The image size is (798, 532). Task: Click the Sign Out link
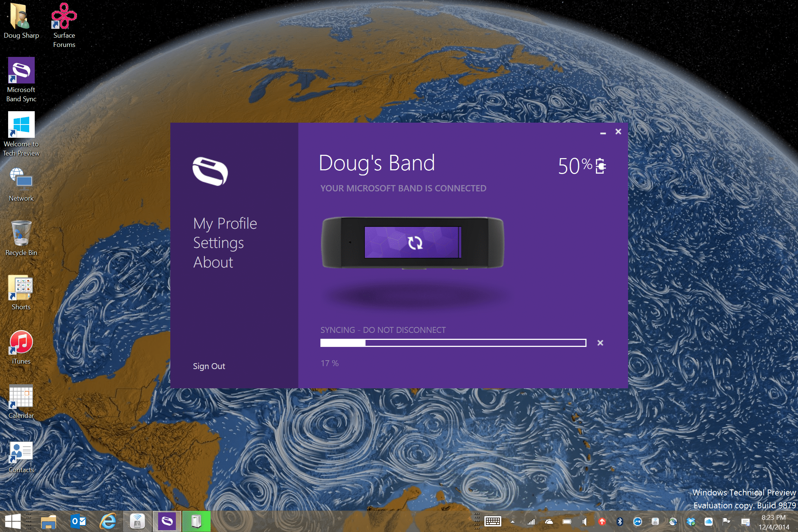coord(209,366)
